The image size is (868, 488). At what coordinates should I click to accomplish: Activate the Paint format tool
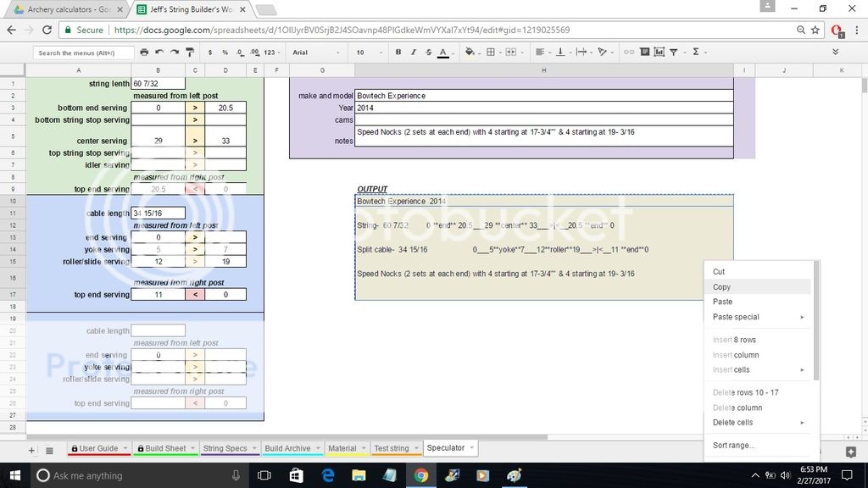coord(188,52)
